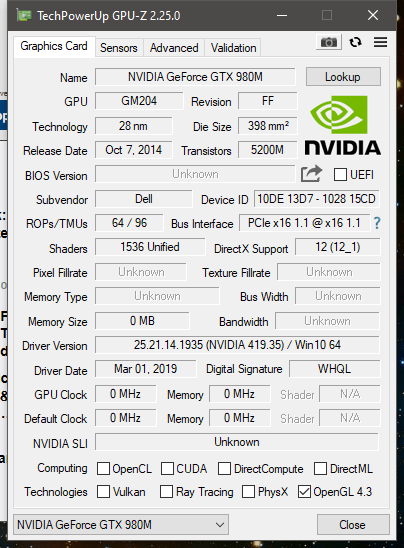Toggle the UEFI checkbox
This screenshot has height=548, width=404.
340,174
